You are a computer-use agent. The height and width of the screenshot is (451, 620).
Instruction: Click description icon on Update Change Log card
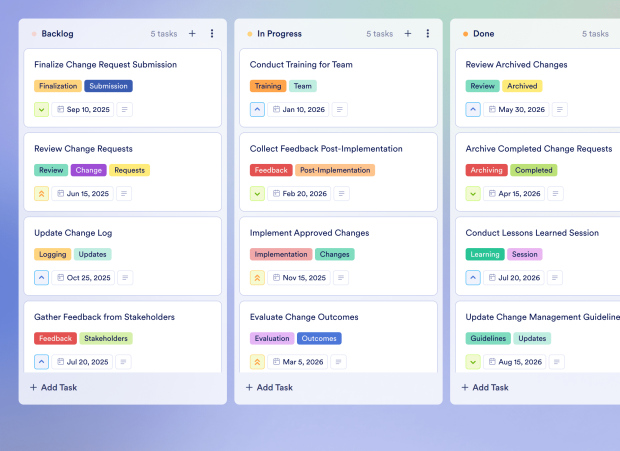125,278
